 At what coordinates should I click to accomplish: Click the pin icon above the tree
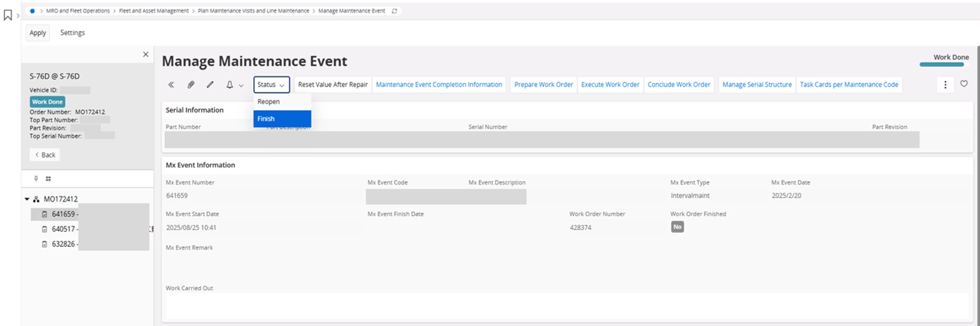[x=36, y=178]
